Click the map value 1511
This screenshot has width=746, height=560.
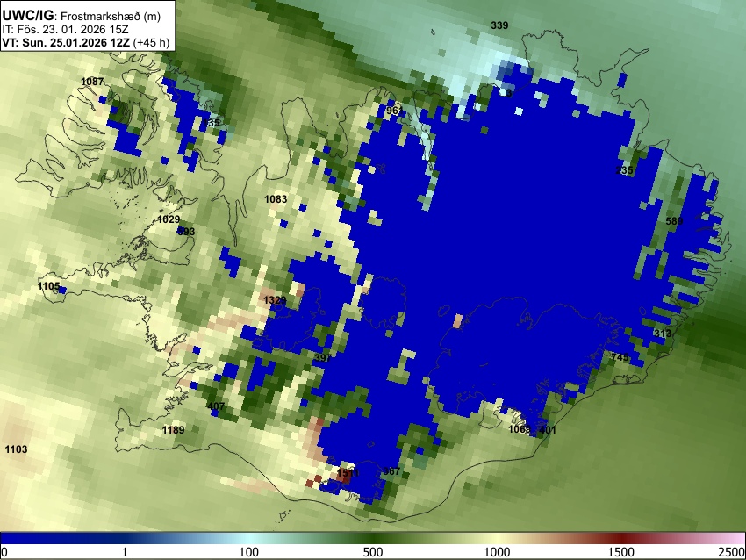(x=348, y=473)
